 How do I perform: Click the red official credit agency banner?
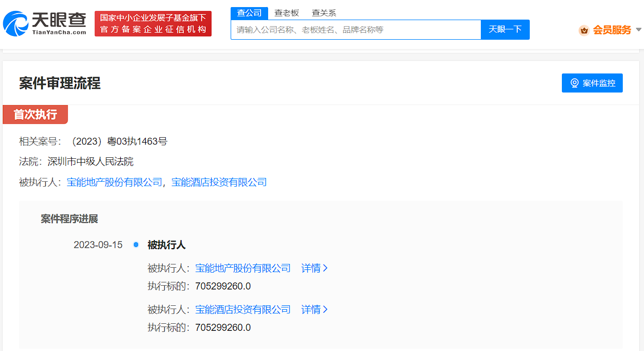coord(153,24)
